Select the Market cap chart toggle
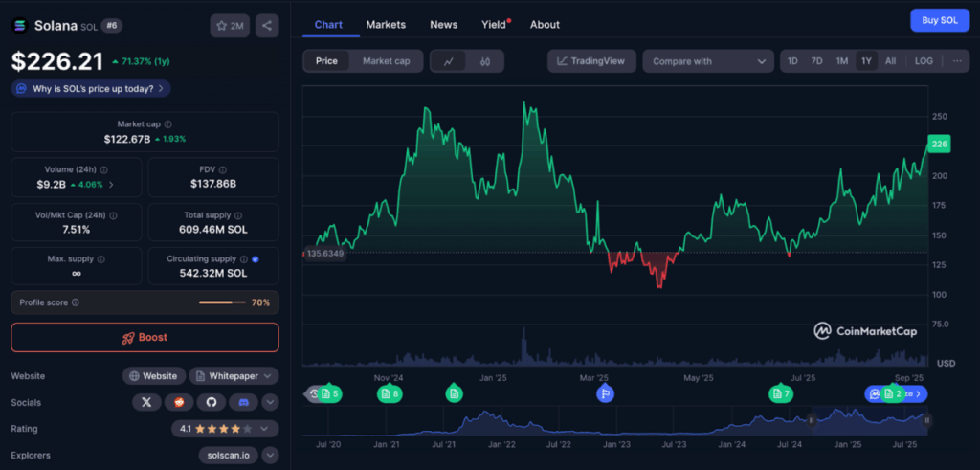This screenshot has width=980, height=470. [387, 61]
